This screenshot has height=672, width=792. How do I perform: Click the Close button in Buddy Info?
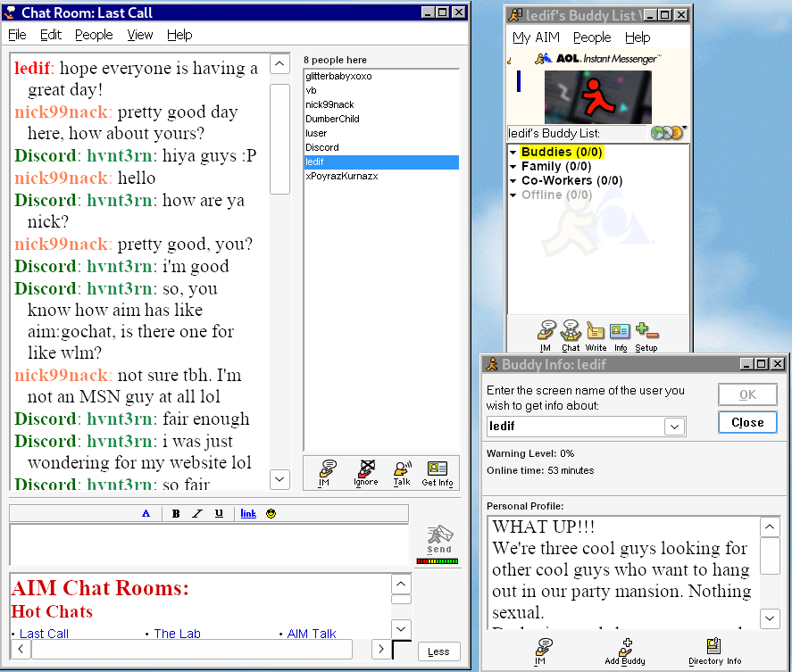coord(747,423)
